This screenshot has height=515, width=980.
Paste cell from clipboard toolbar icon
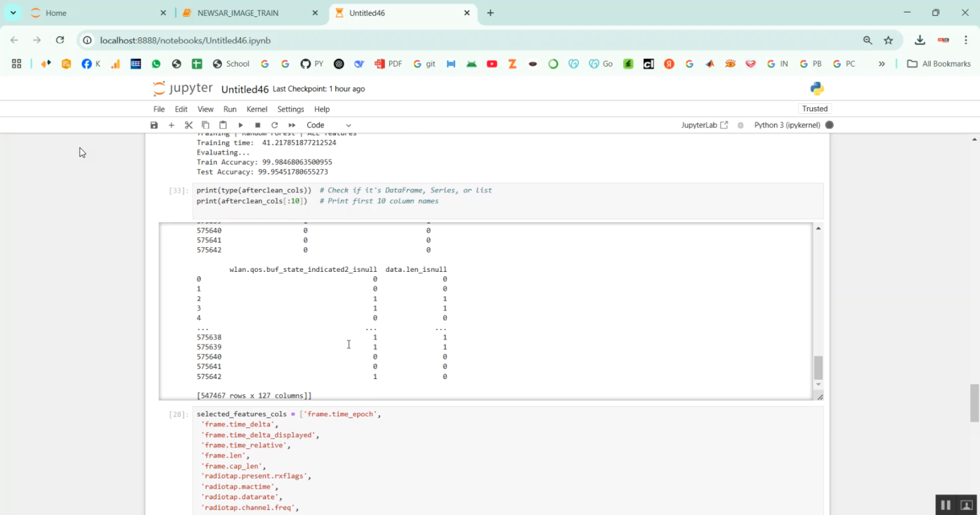[223, 125]
